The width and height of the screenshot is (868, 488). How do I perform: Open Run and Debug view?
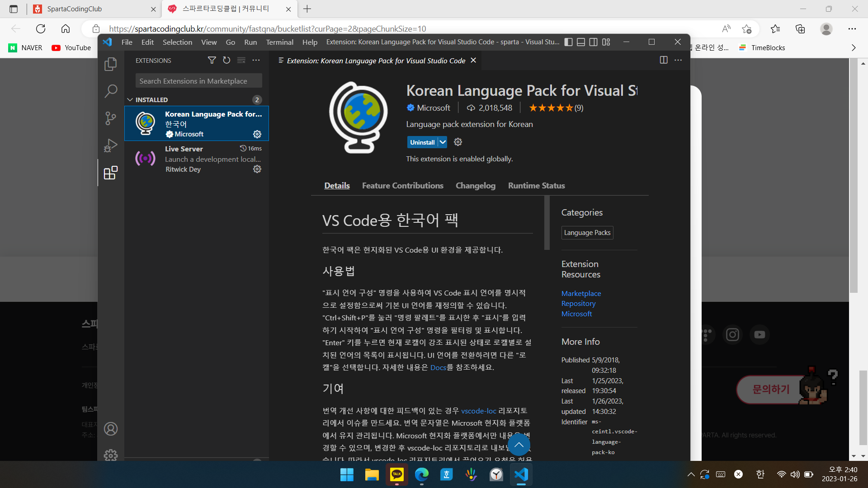pos(111,145)
